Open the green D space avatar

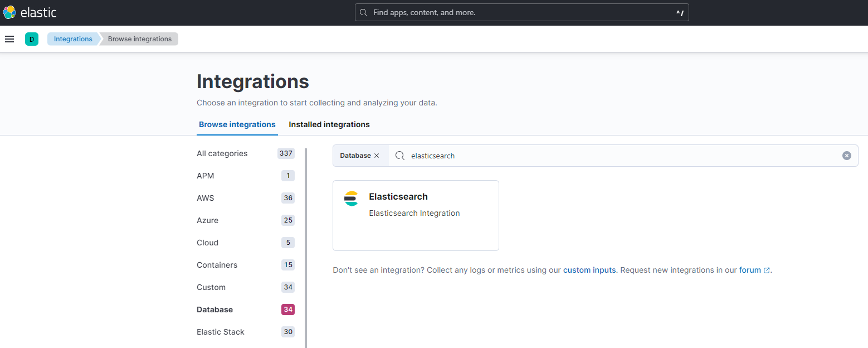(x=32, y=39)
